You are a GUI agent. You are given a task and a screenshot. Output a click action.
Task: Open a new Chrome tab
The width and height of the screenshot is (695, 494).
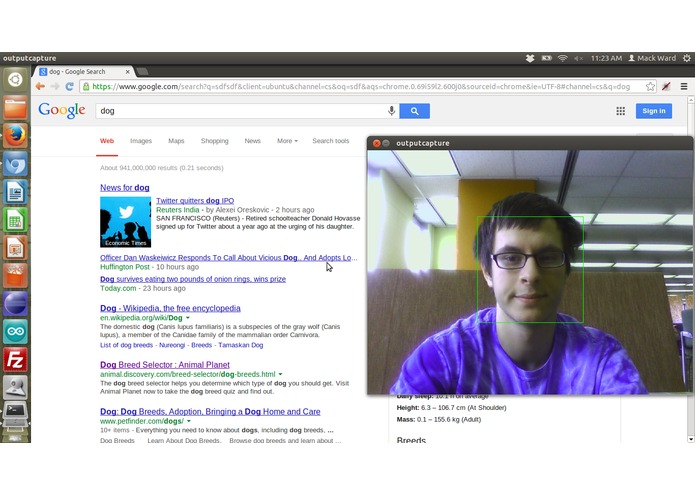(x=142, y=71)
